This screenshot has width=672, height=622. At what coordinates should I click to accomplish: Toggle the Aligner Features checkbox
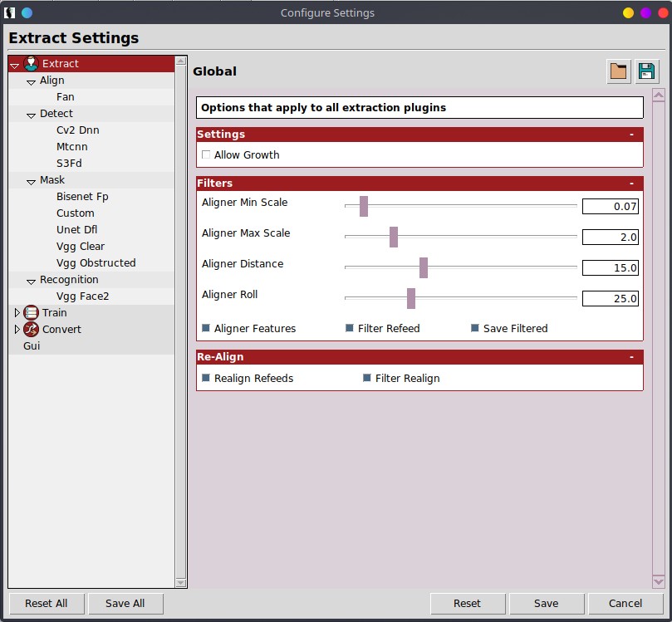(206, 328)
